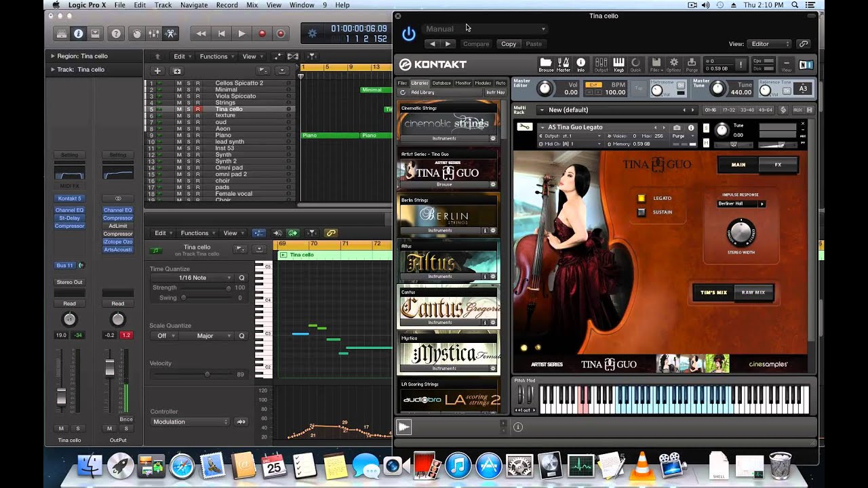Open the Berliner Hall impulse response menu

[741, 203]
